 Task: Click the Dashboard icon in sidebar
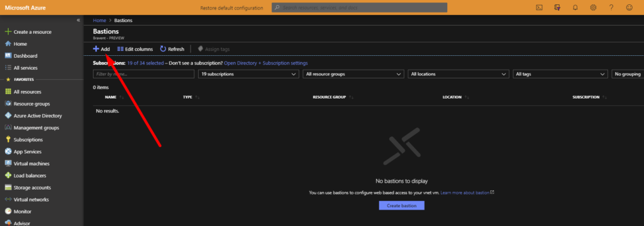8,56
